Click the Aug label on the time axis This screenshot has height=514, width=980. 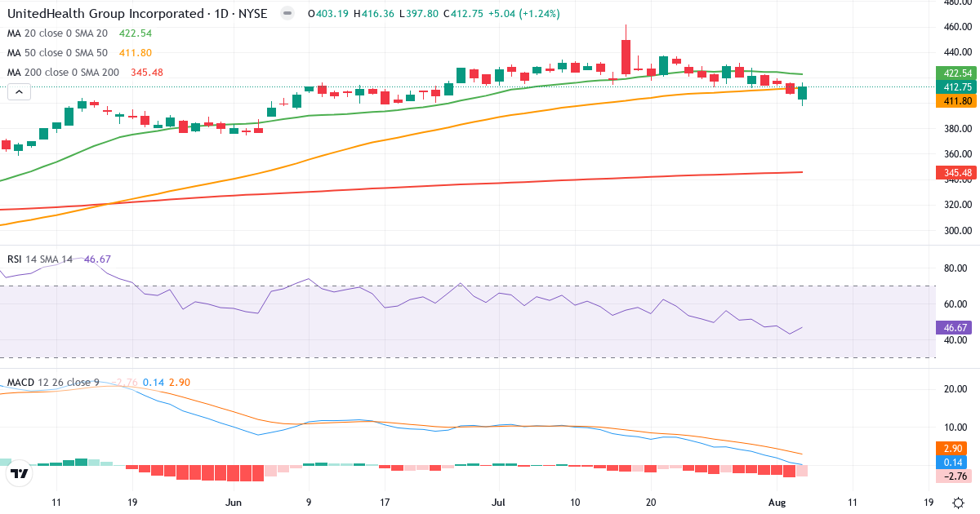tap(778, 502)
